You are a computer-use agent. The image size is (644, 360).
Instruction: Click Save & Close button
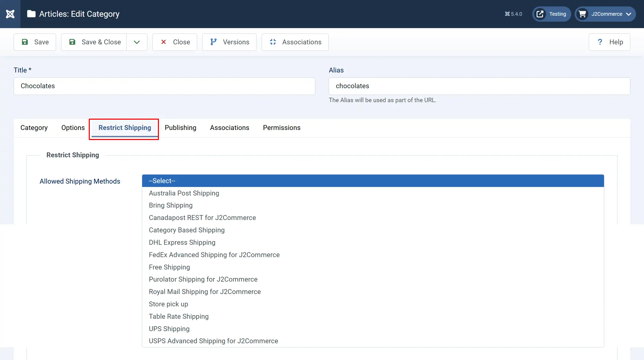click(x=94, y=42)
